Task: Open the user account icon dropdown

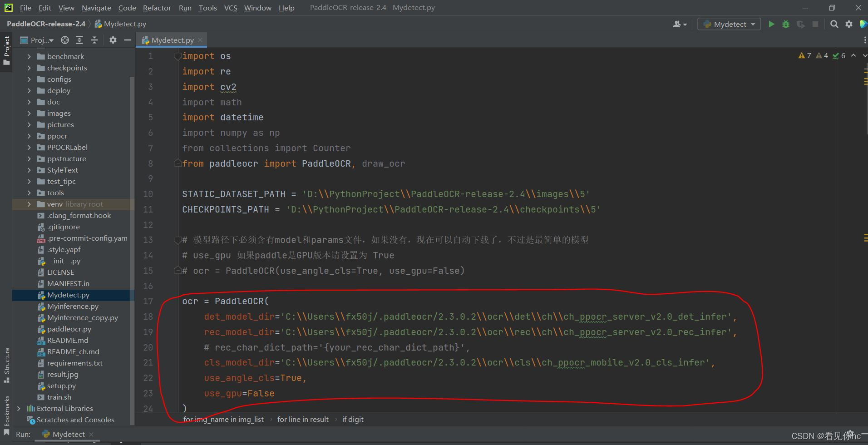Action: 680,24
